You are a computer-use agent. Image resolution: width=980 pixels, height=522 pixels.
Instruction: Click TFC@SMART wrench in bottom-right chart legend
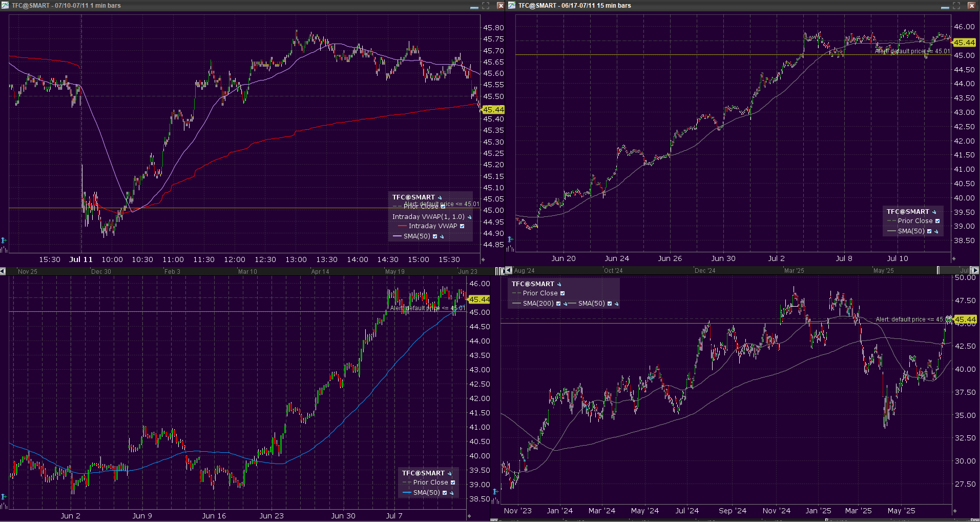click(559, 285)
